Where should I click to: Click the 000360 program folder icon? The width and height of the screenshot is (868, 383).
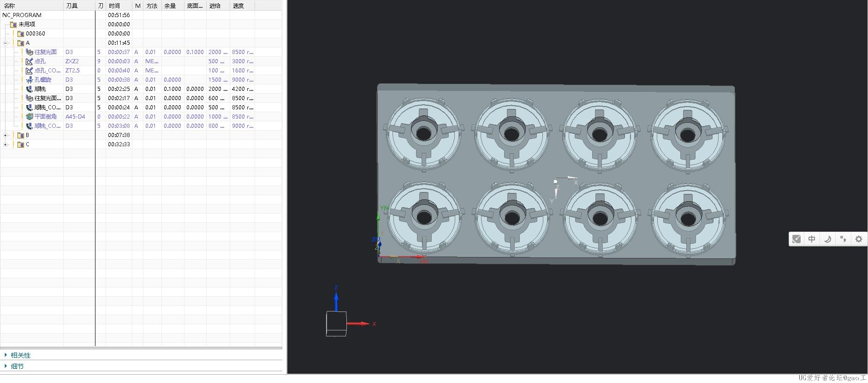[21, 34]
